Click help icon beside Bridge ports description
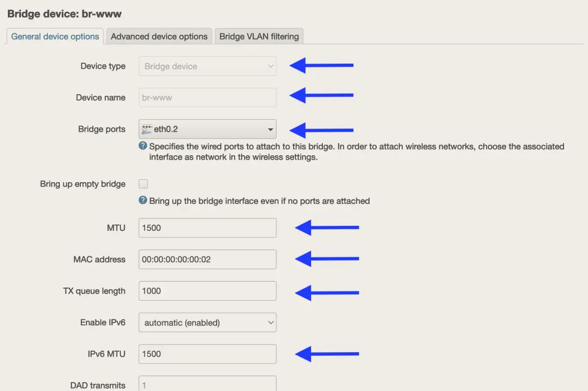The width and height of the screenshot is (588, 391). point(143,146)
